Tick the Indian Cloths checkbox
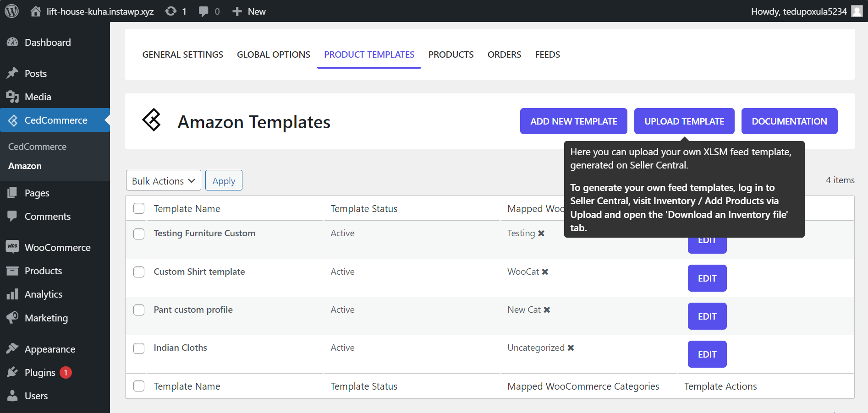The image size is (868, 413). (x=139, y=348)
